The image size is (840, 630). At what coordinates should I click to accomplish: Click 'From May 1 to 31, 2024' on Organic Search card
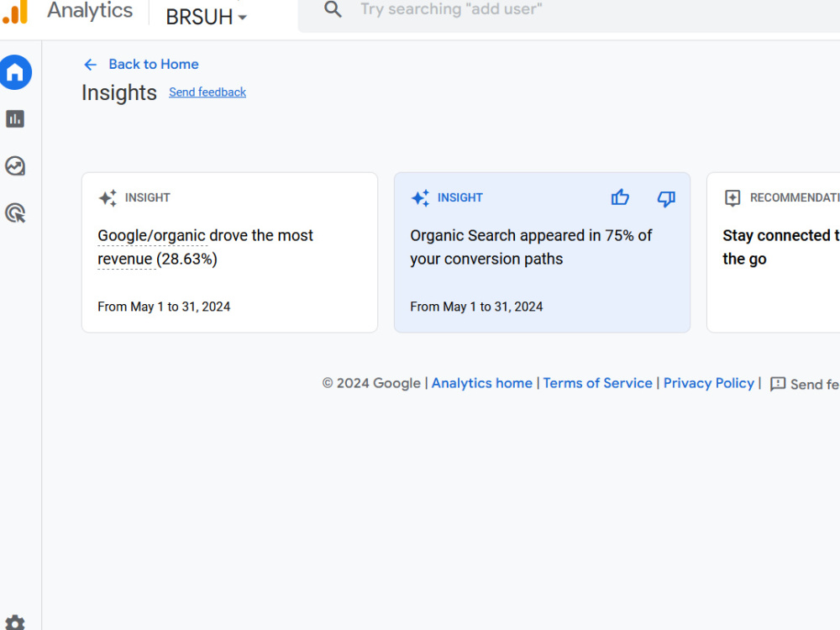[x=476, y=307]
